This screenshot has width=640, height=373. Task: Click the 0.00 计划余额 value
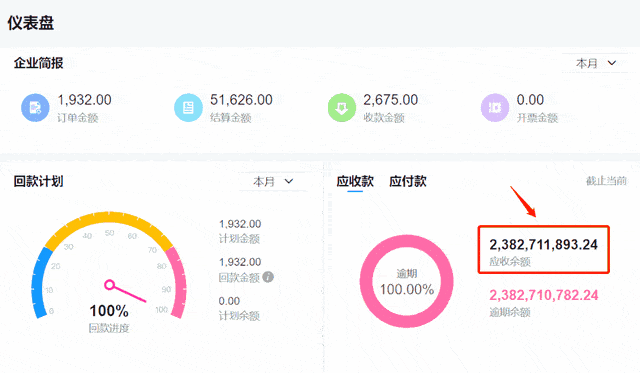229,301
